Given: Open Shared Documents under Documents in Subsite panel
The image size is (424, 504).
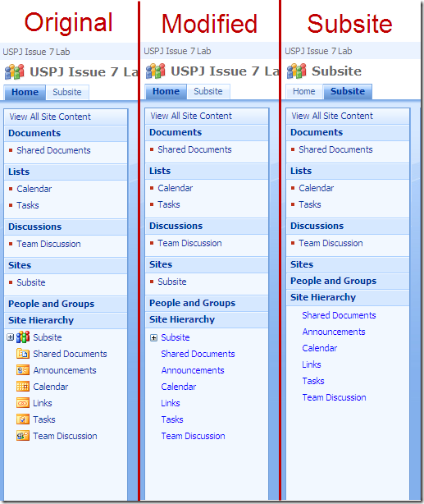Looking at the screenshot, I should (x=335, y=149).
